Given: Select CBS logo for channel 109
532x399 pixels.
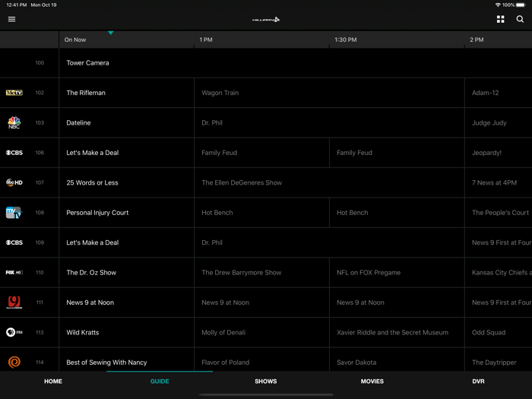Looking at the screenshot, I should pos(14,242).
